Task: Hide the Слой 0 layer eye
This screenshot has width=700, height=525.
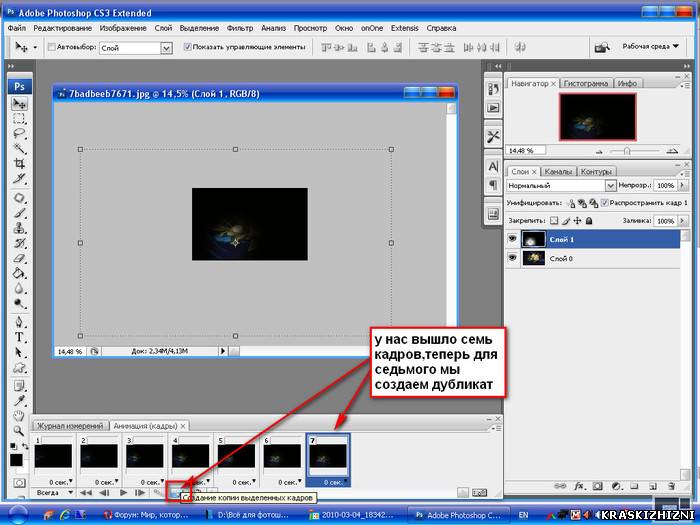Action: click(x=512, y=258)
